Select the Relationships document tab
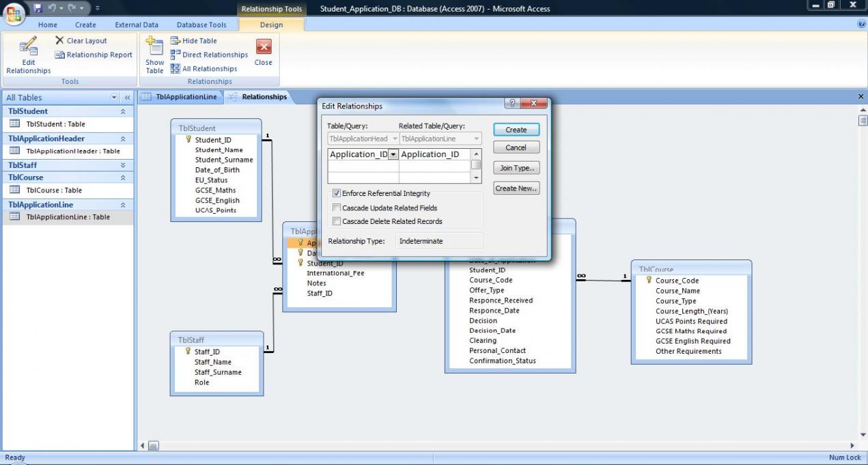868x465 pixels. [x=257, y=97]
